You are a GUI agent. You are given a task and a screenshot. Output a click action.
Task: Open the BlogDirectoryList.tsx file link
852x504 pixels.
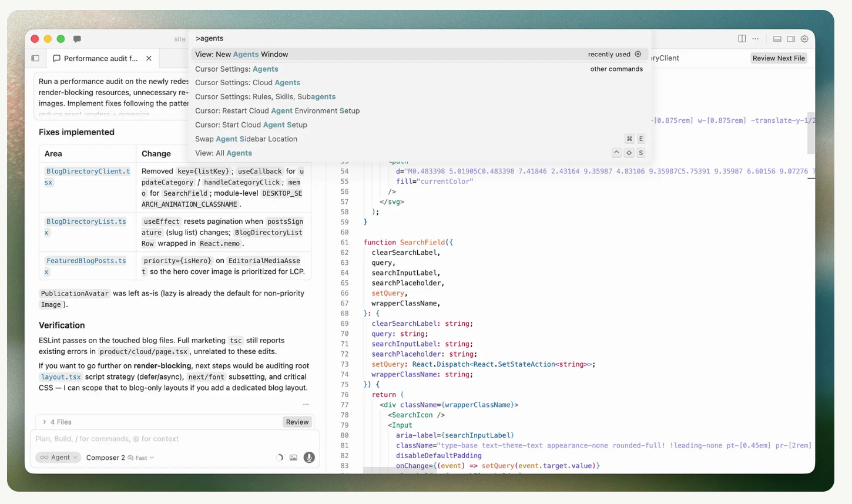coord(86,227)
